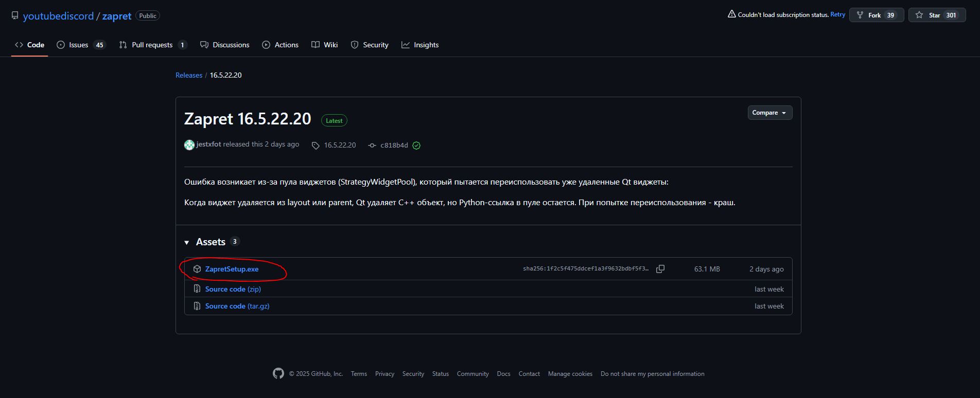Click the fork count 39

pyautogui.click(x=890, y=15)
